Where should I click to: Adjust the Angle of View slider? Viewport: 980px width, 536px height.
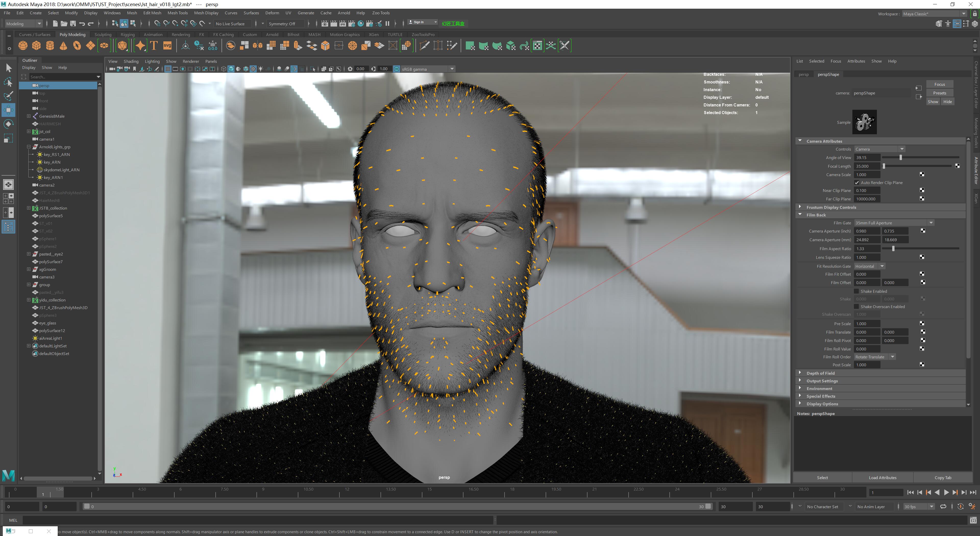920,157
